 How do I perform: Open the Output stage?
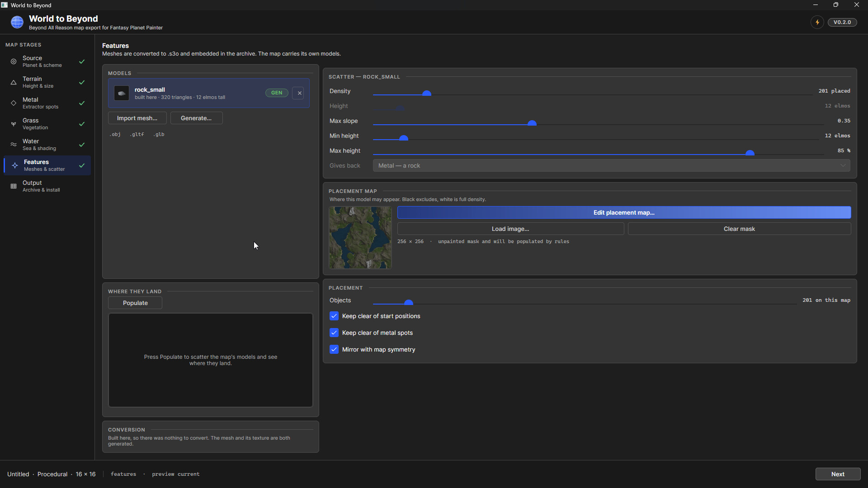tap(47, 186)
